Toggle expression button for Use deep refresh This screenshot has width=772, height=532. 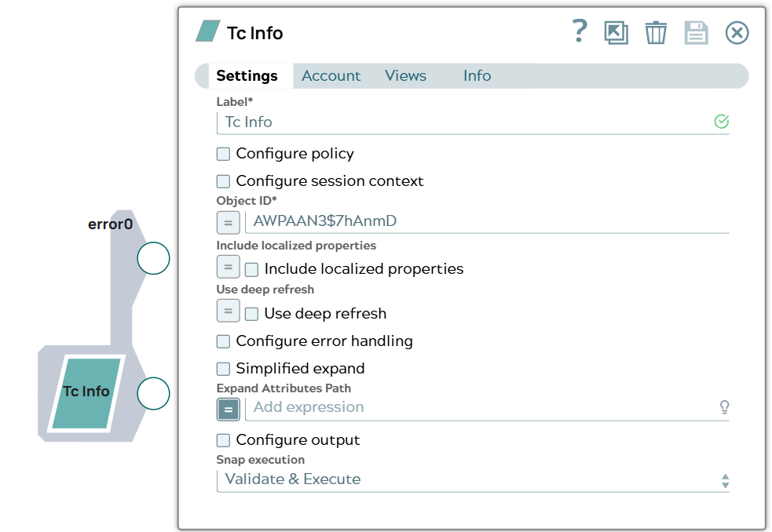229,311
